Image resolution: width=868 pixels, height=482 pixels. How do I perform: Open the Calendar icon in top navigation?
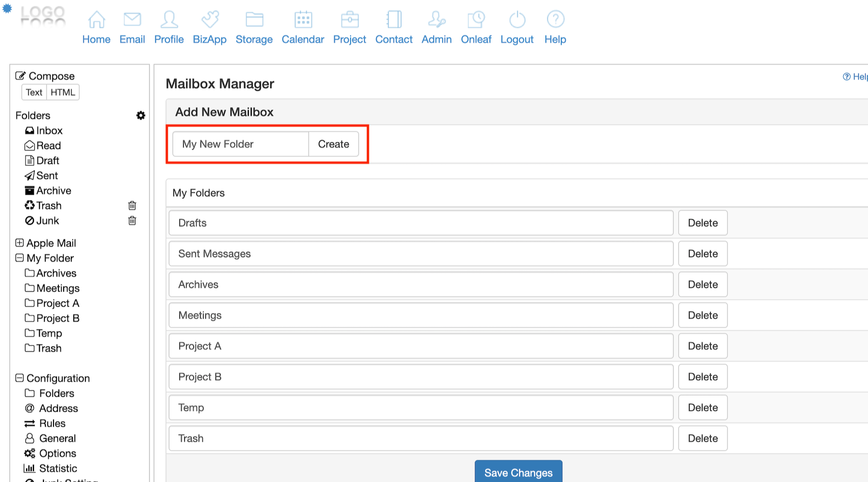coord(303,20)
